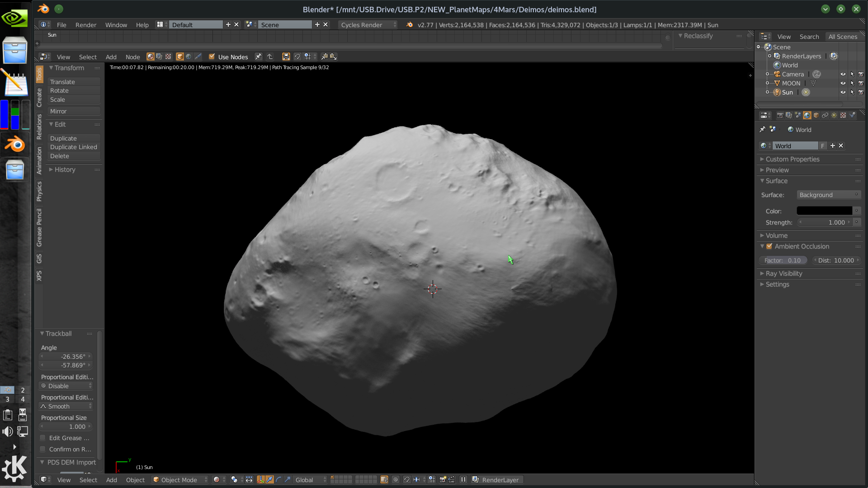The image size is (868, 488).
Task: Open the Scene properties tab icon
Action: pyautogui.click(x=798, y=115)
